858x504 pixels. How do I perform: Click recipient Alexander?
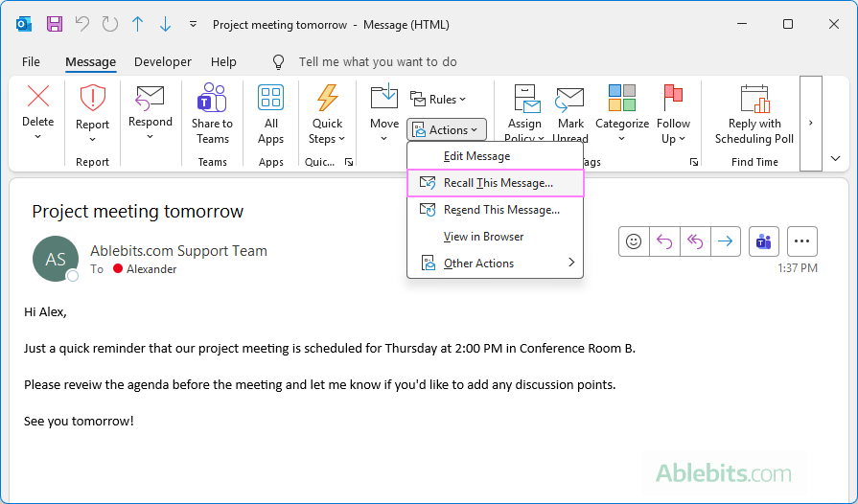[151, 269]
